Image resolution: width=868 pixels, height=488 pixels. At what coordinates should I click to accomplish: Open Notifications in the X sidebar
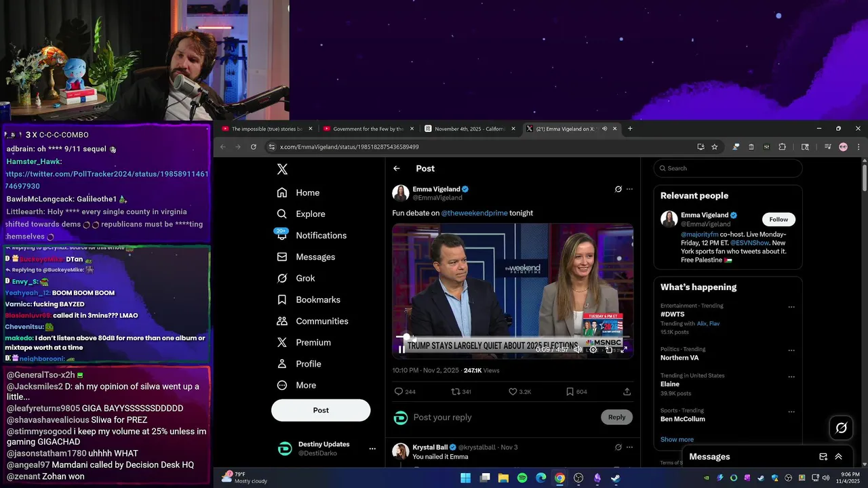tap(311, 235)
